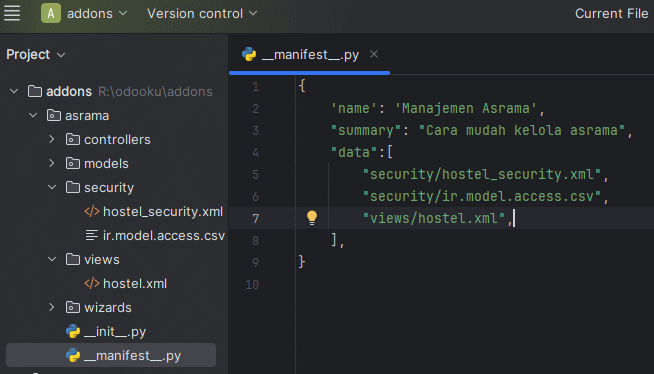Click the lightbulb quick-fix icon on line 7
The height and width of the screenshot is (374, 654).
(312, 218)
